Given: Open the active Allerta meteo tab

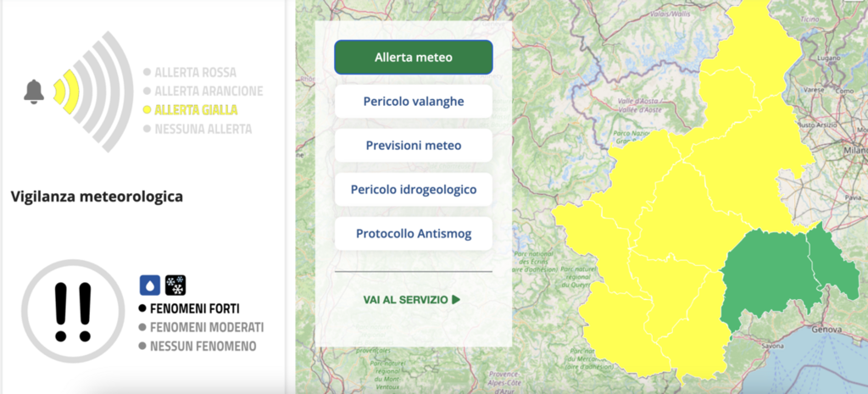Looking at the screenshot, I should click(413, 58).
